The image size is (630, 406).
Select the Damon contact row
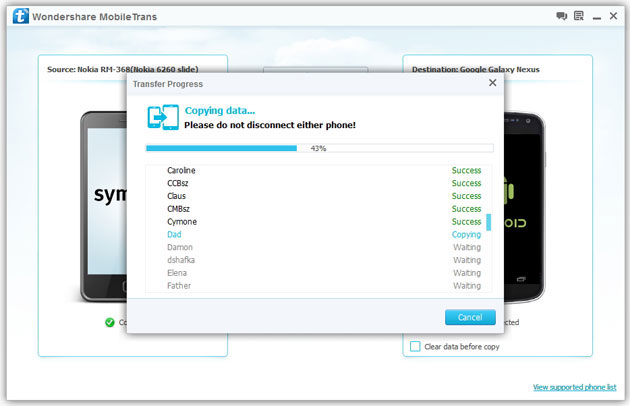[318, 248]
